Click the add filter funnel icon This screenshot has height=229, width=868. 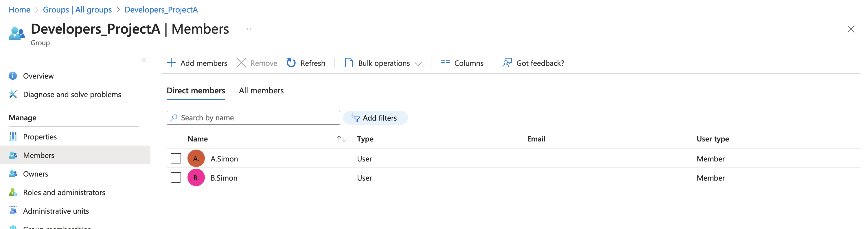click(354, 117)
